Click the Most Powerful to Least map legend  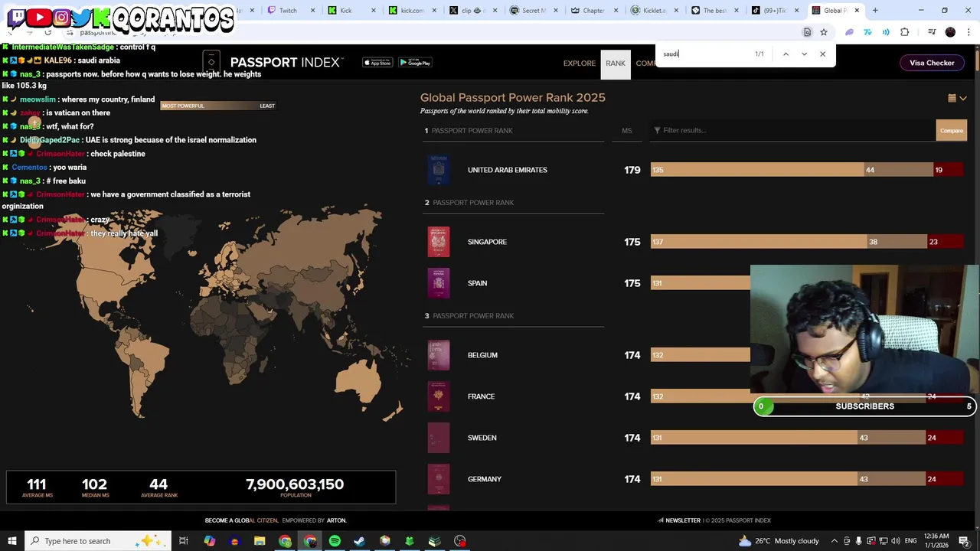[218, 106]
